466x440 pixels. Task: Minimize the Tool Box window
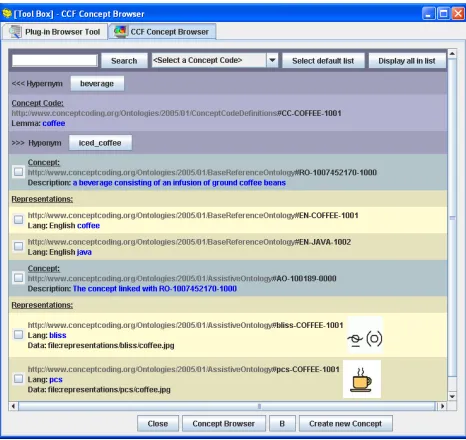(x=428, y=14)
